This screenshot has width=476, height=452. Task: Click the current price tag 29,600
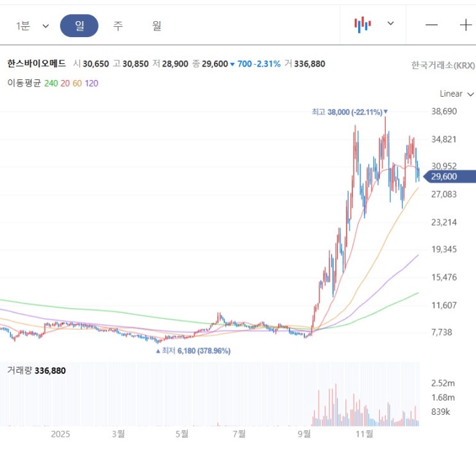[x=449, y=176]
